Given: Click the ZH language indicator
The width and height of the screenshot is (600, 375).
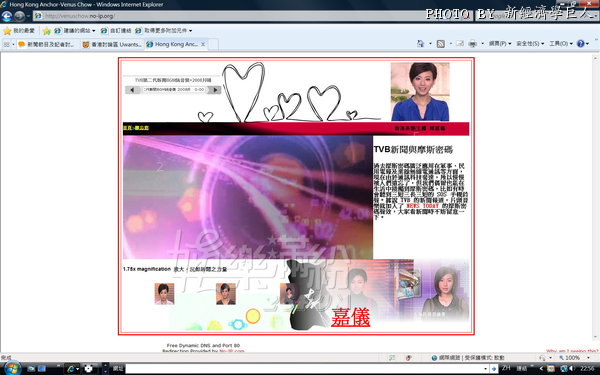Looking at the screenshot, I should 506,368.
